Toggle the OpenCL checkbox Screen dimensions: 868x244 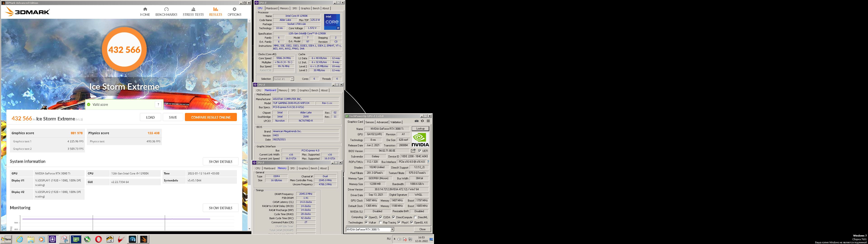(x=366, y=217)
